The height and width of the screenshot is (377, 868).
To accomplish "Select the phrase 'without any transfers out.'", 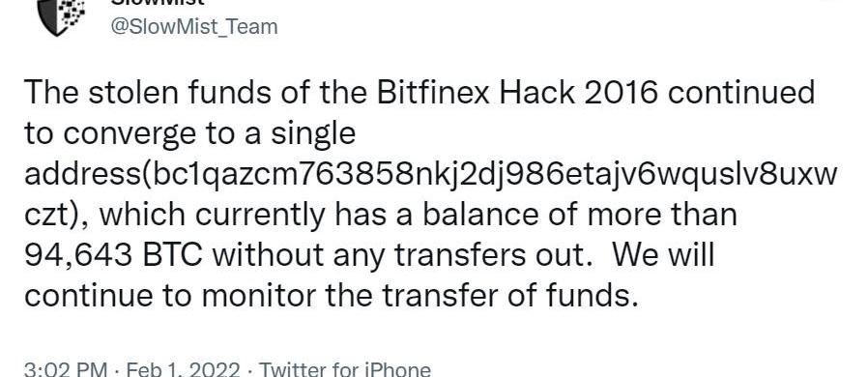I will click(407, 256).
